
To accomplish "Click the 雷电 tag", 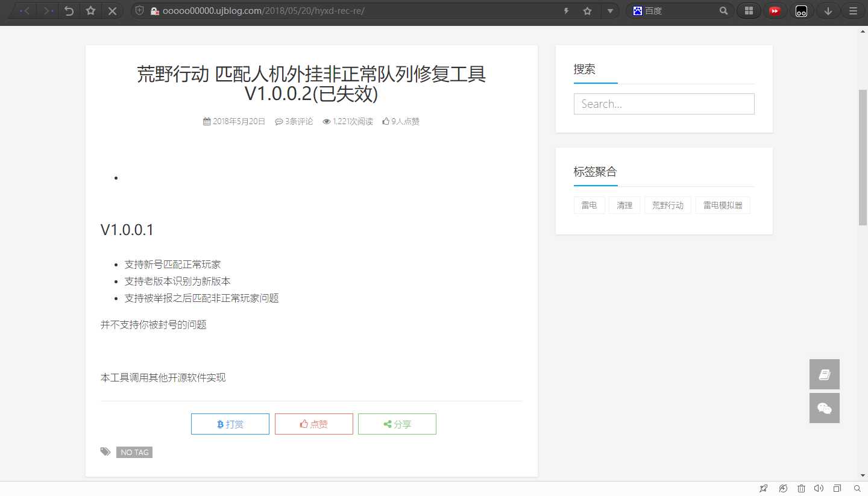I will point(589,206).
